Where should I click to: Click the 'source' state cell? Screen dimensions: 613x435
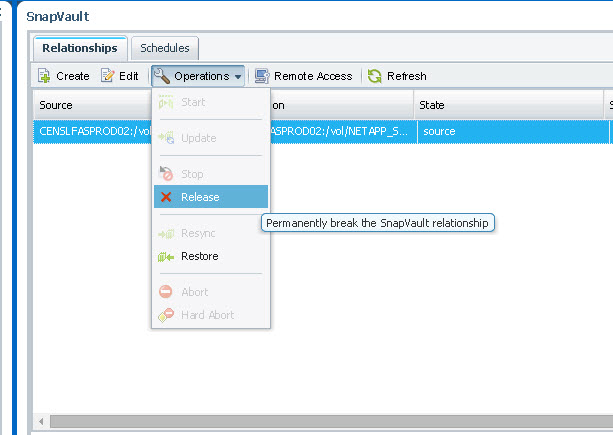(514, 131)
